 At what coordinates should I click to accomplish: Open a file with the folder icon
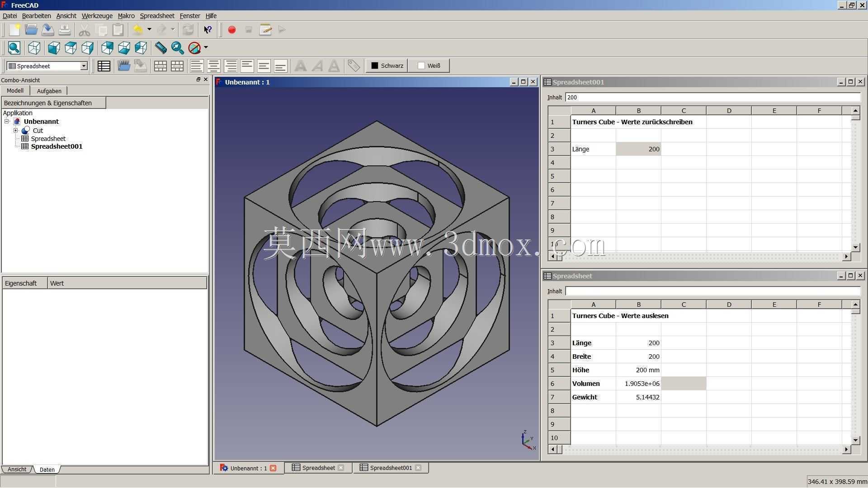click(x=31, y=30)
